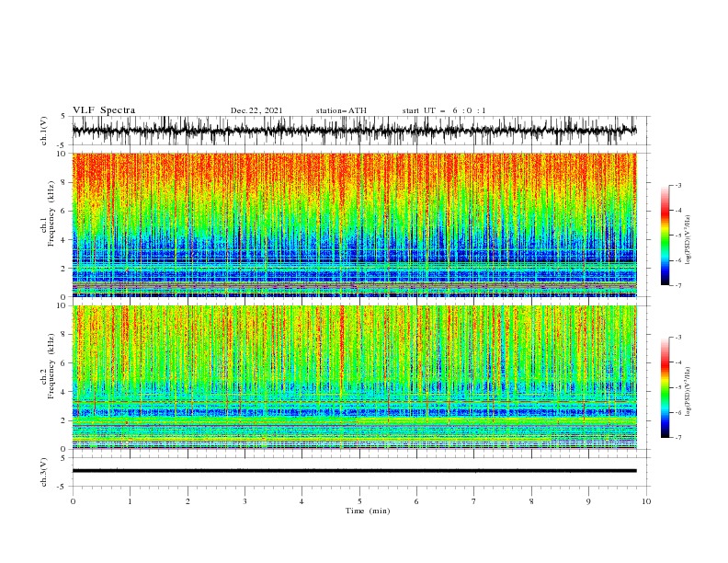Click the "8" kHz tick on ch.1 frequency axis
The image size is (728, 563).
click(x=64, y=182)
